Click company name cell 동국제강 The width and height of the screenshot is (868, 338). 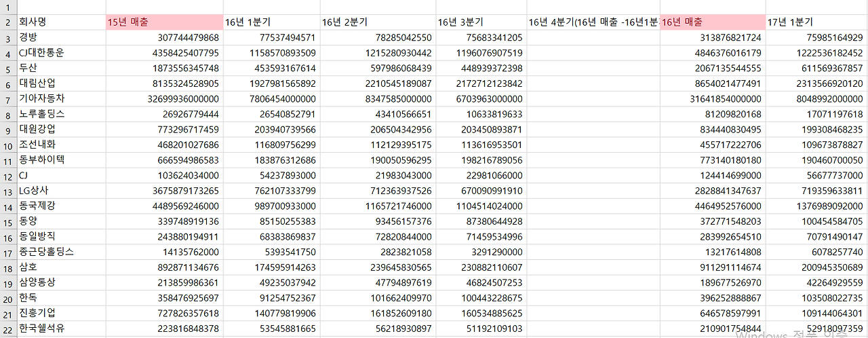tap(61, 206)
